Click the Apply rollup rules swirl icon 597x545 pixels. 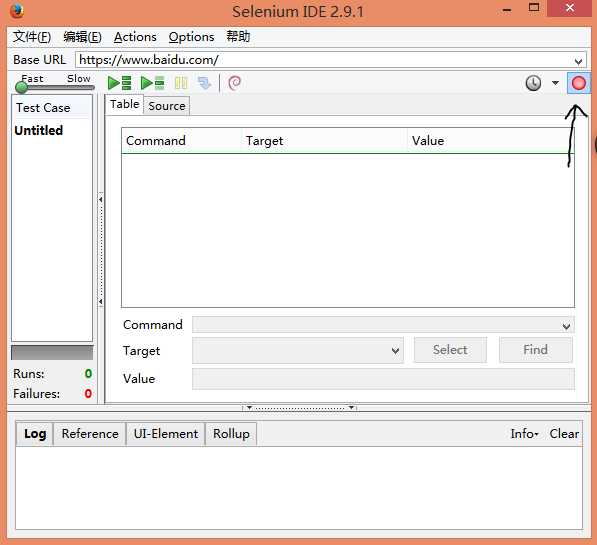click(x=235, y=83)
